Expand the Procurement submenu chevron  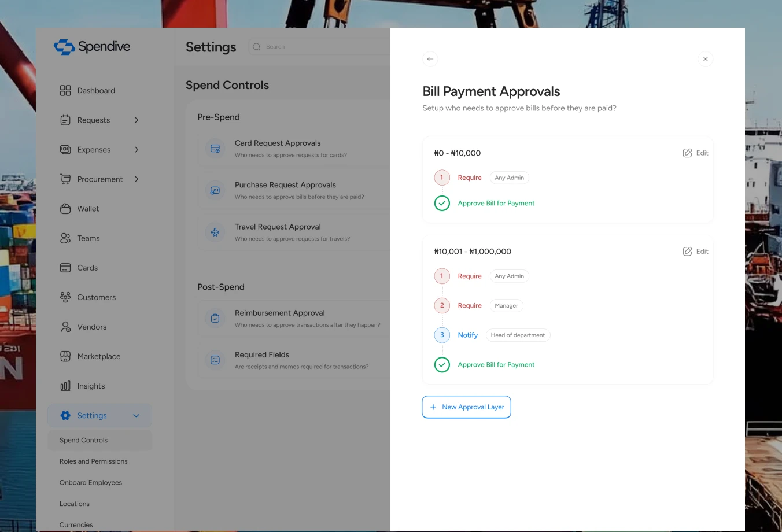click(x=137, y=179)
